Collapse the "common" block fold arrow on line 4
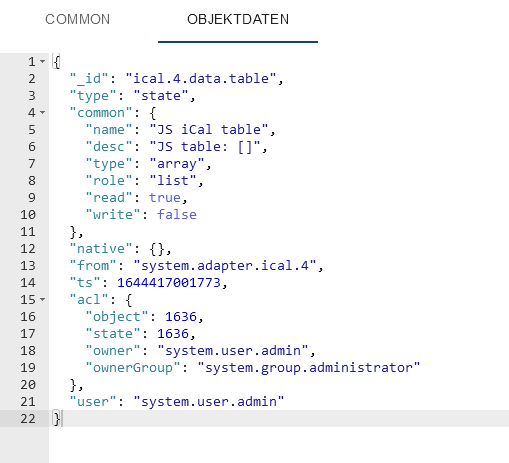The image size is (509, 463). 42,112
